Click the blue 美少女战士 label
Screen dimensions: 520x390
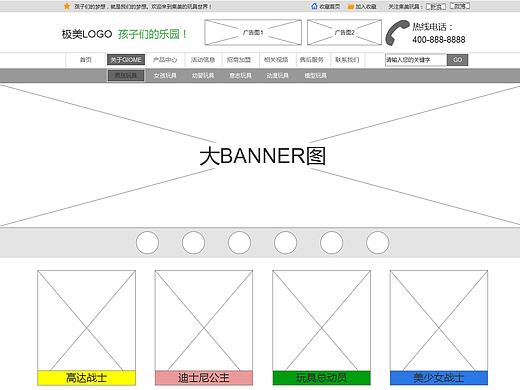coord(439,378)
